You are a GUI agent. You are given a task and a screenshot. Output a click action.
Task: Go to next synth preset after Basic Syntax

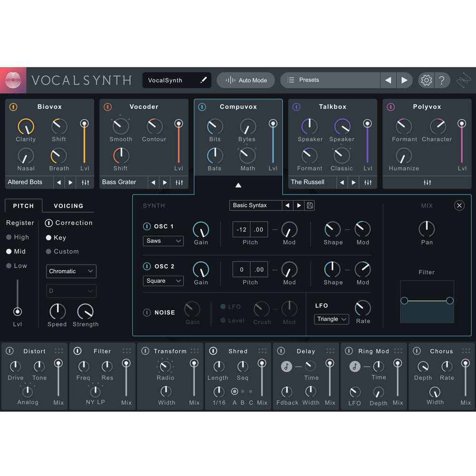point(299,206)
